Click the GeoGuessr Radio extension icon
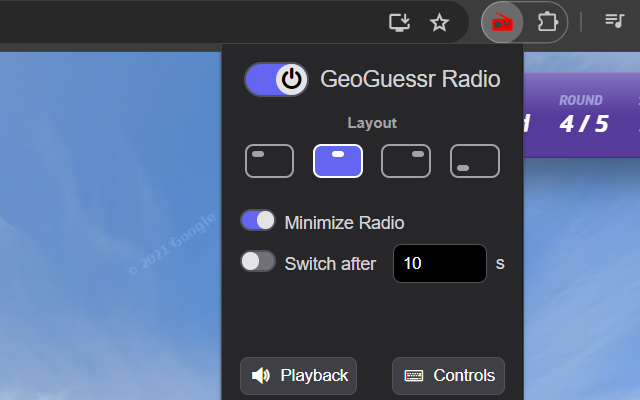640x400 pixels. click(502, 22)
